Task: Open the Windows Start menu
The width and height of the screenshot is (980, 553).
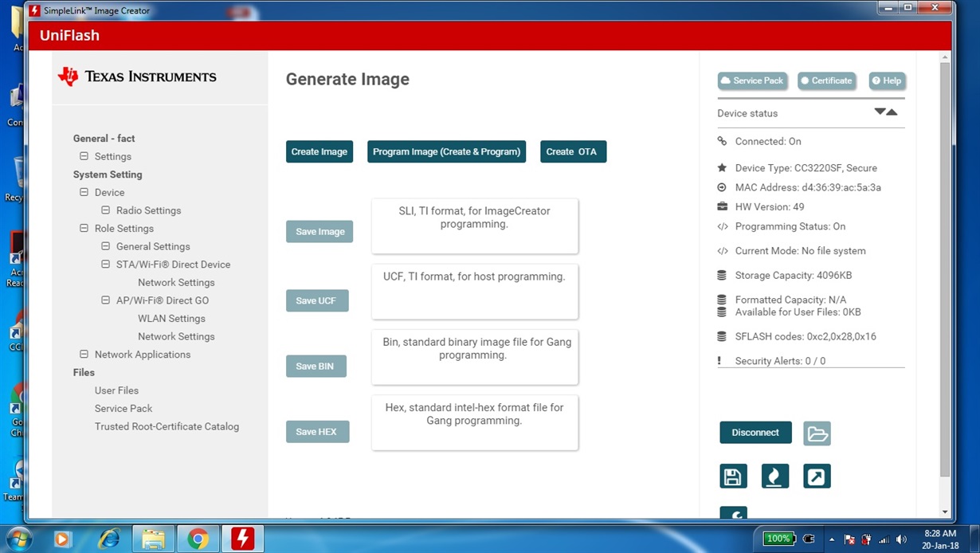Action: click(x=19, y=539)
